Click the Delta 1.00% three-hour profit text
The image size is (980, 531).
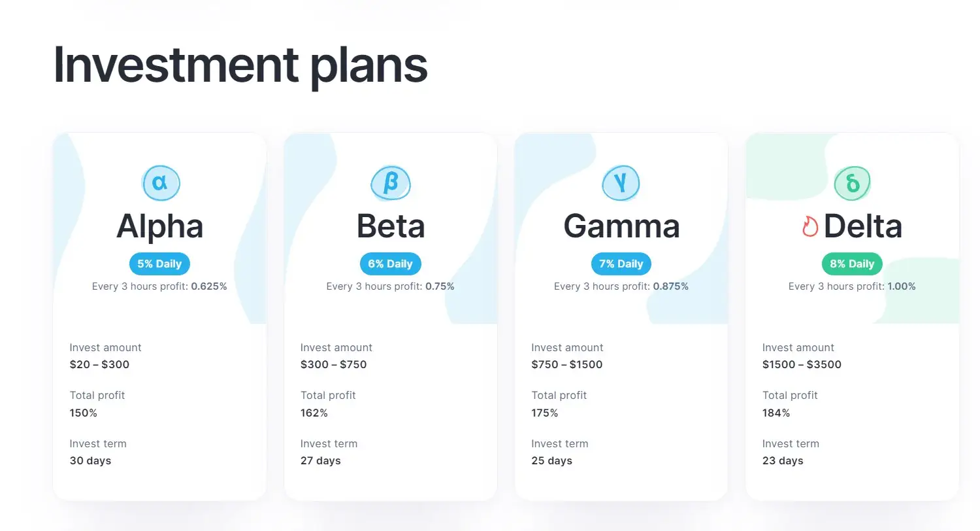pyautogui.click(x=902, y=286)
